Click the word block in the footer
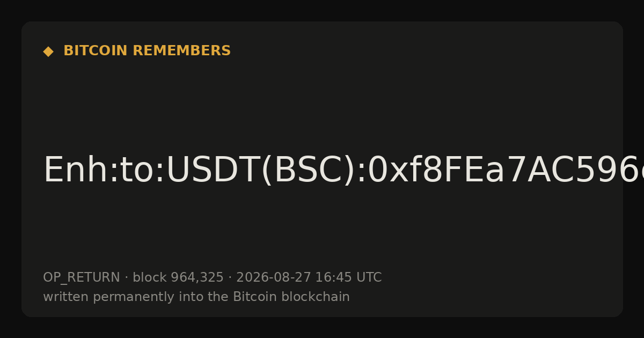The image size is (644, 338). pyautogui.click(x=150, y=278)
